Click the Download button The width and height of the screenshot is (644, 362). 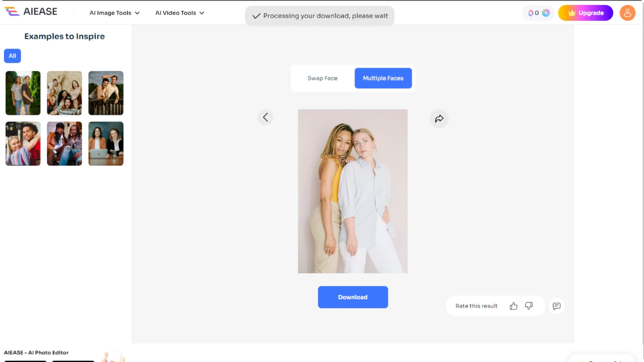[353, 297]
